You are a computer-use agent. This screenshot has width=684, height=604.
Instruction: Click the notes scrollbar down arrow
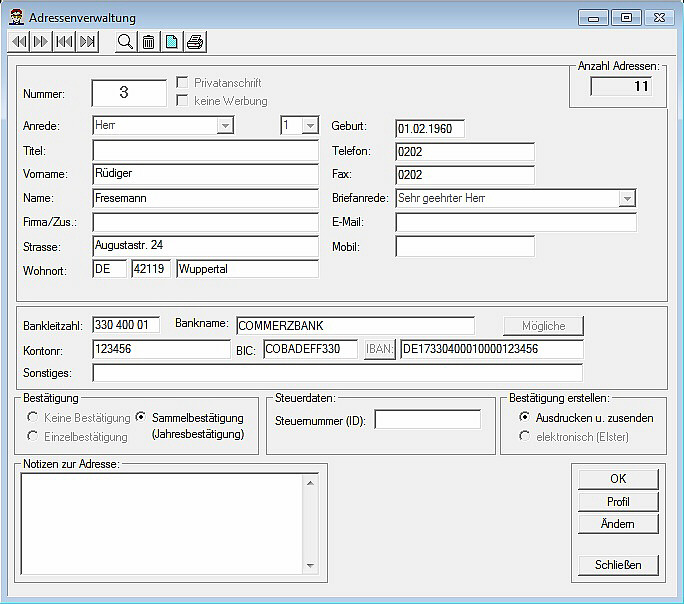(x=310, y=563)
